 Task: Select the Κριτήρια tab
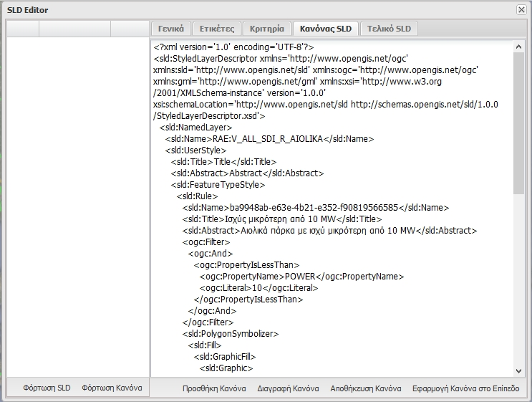[266, 29]
